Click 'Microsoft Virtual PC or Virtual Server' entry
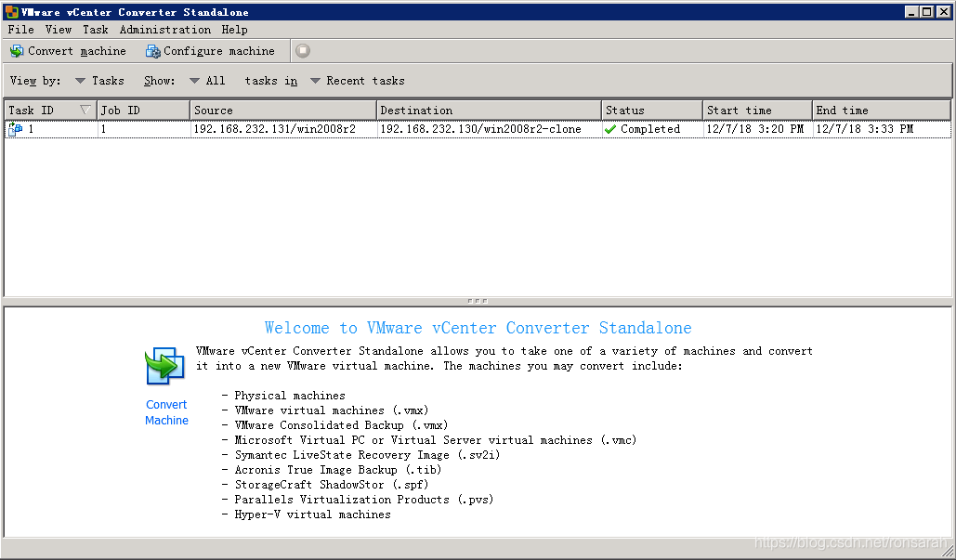This screenshot has width=956, height=560. (436, 440)
